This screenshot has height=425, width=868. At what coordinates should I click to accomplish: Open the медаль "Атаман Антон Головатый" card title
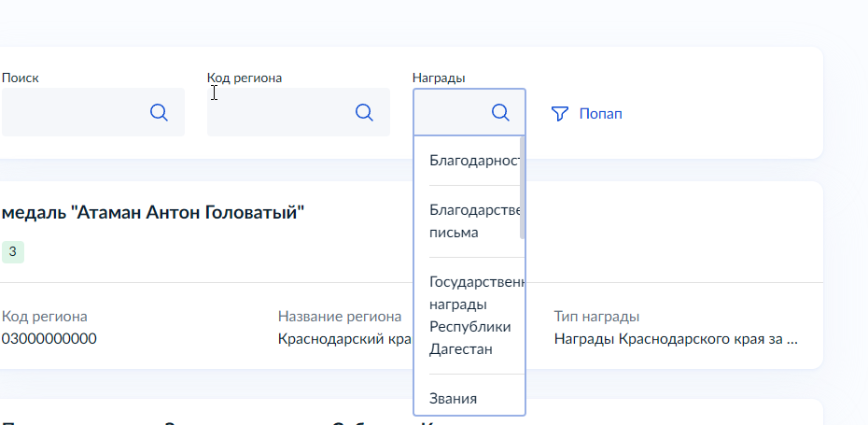coord(154,212)
